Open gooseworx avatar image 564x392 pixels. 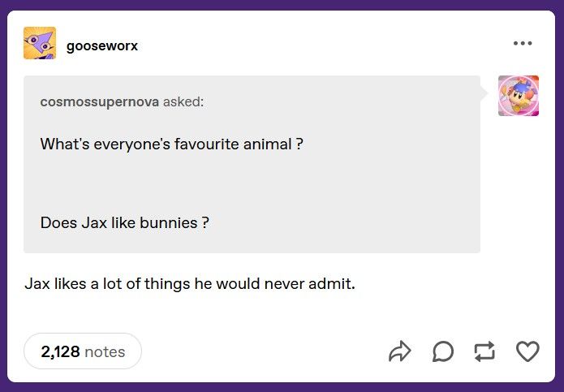tap(40, 43)
